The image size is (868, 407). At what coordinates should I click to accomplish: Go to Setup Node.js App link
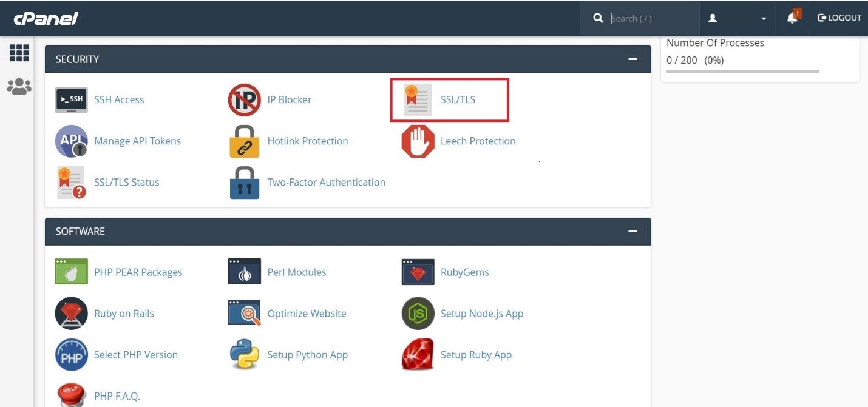[482, 314]
